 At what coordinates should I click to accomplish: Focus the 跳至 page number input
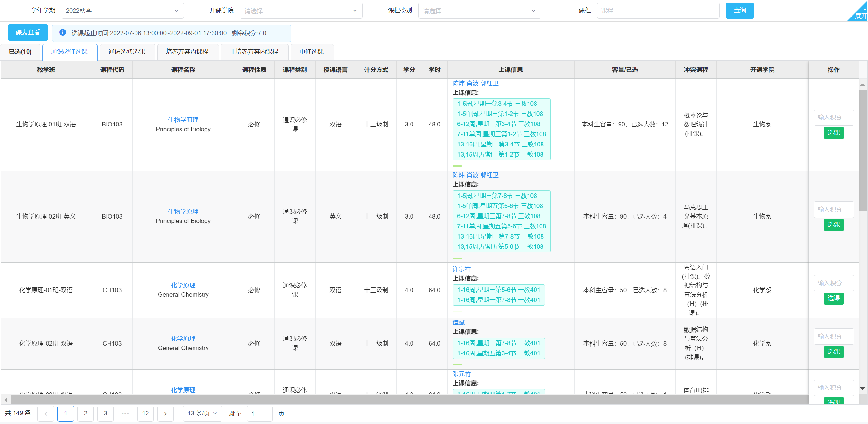tap(260, 414)
